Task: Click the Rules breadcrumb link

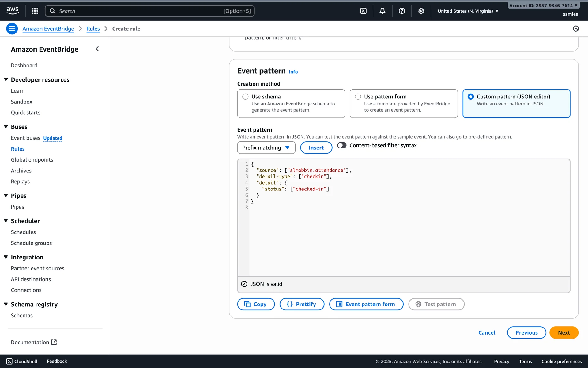Action: click(93, 29)
